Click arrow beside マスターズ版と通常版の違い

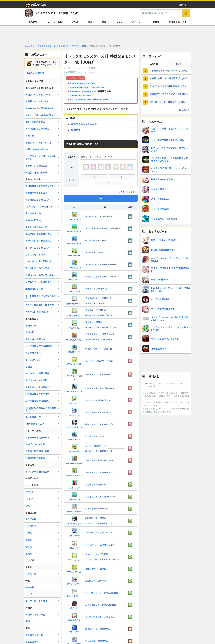[x=58, y=115]
